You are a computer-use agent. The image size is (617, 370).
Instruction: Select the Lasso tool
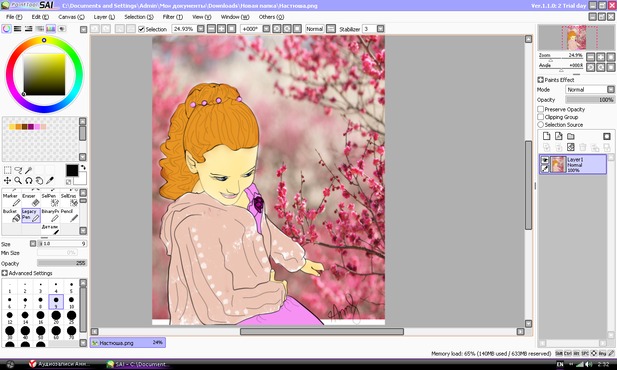(18, 170)
